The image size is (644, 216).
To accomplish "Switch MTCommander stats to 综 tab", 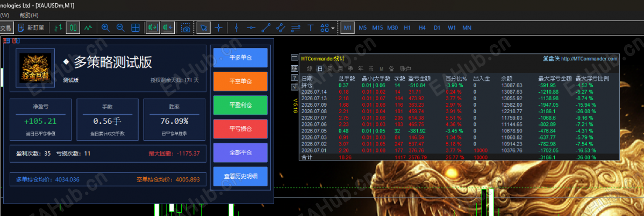I will coord(309,69).
